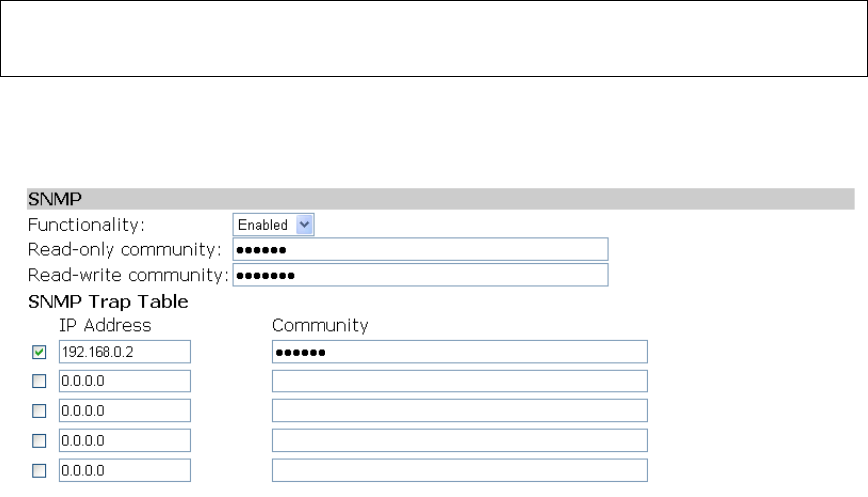Image resolution: width=868 pixels, height=497 pixels.
Task: Click the third row Community field
Action: coord(460,411)
